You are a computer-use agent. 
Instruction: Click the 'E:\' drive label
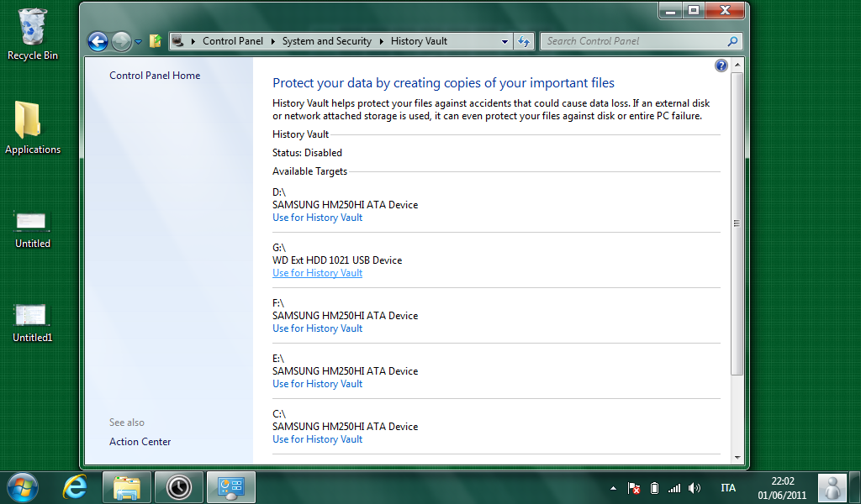tap(277, 359)
